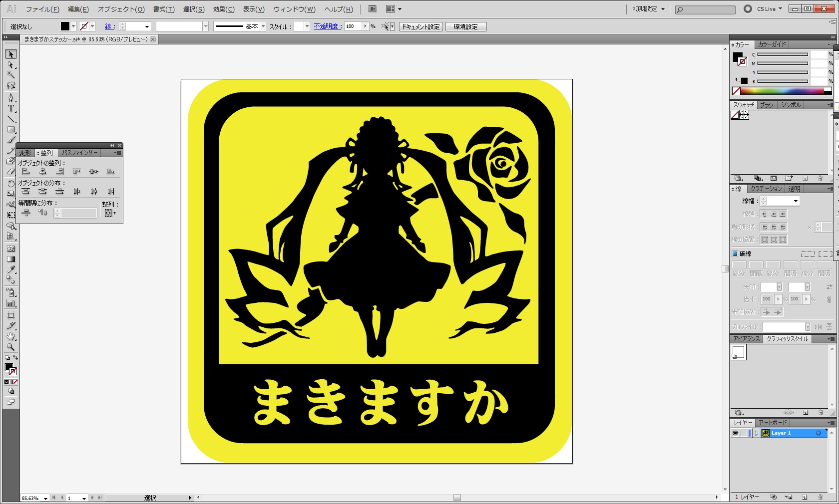839x504 pixels.
Task: Click the K slider in Color panel
Action: pos(783,81)
